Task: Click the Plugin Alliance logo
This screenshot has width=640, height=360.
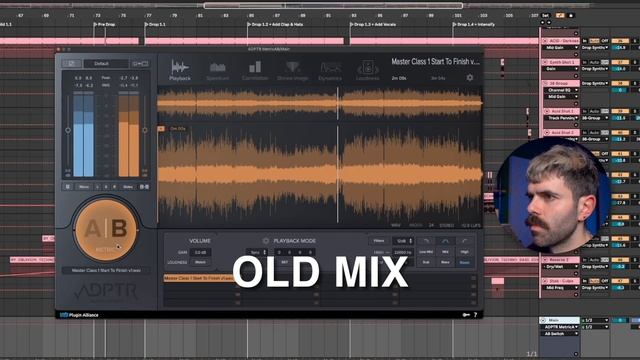Action: click(x=79, y=315)
